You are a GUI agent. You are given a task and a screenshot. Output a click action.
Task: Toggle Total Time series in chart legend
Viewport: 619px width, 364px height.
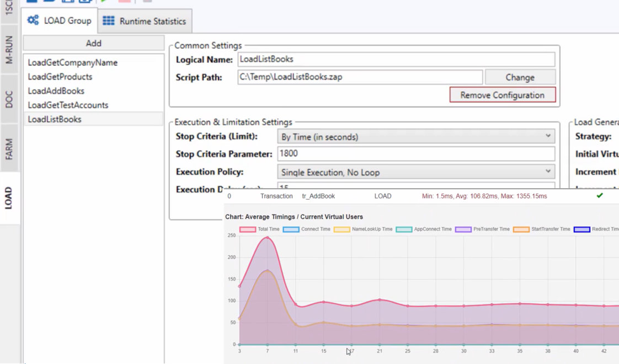[x=247, y=229]
